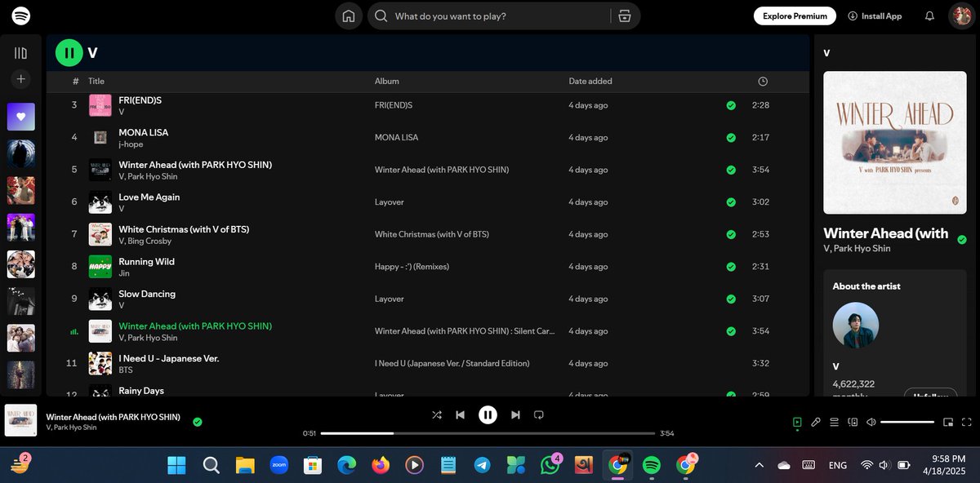
Task: Create a new playlist with plus icon
Action: click(21, 79)
